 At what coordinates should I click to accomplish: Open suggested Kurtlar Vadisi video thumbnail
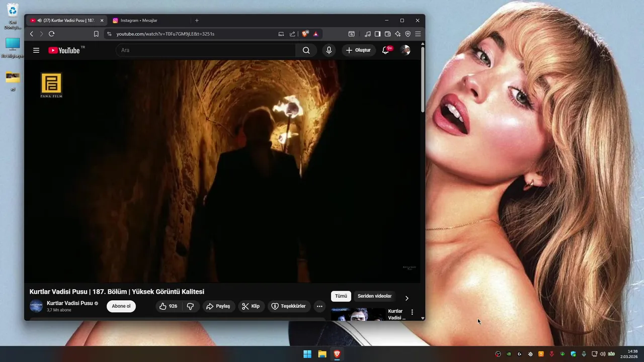[358, 314]
